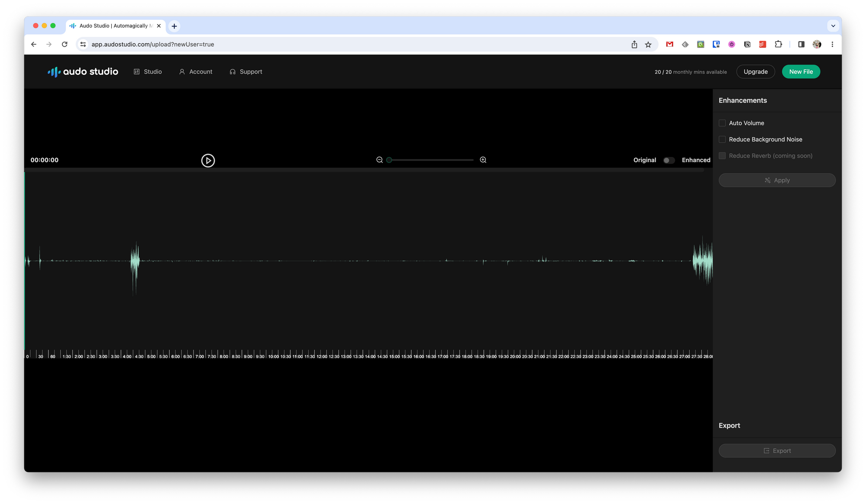Click the New File button

click(801, 72)
